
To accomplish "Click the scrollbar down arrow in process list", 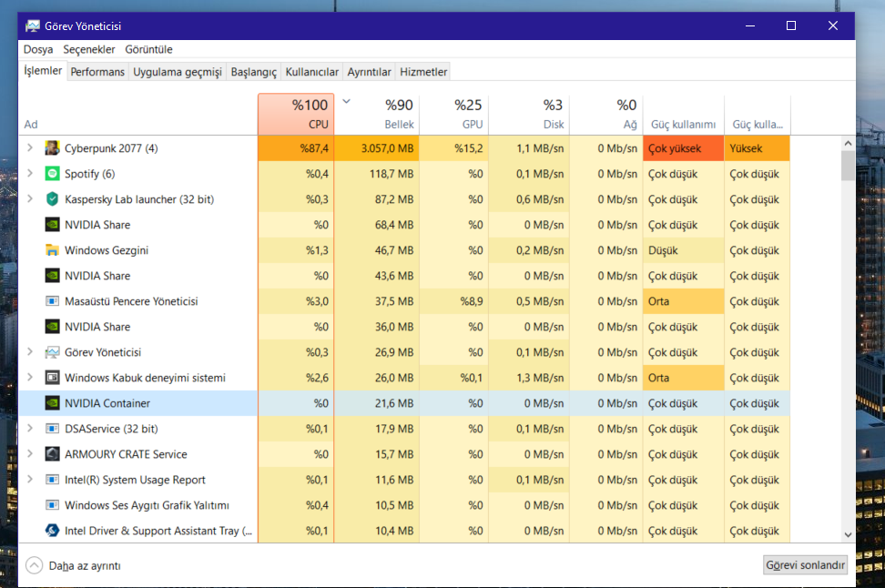I will [848, 535].
